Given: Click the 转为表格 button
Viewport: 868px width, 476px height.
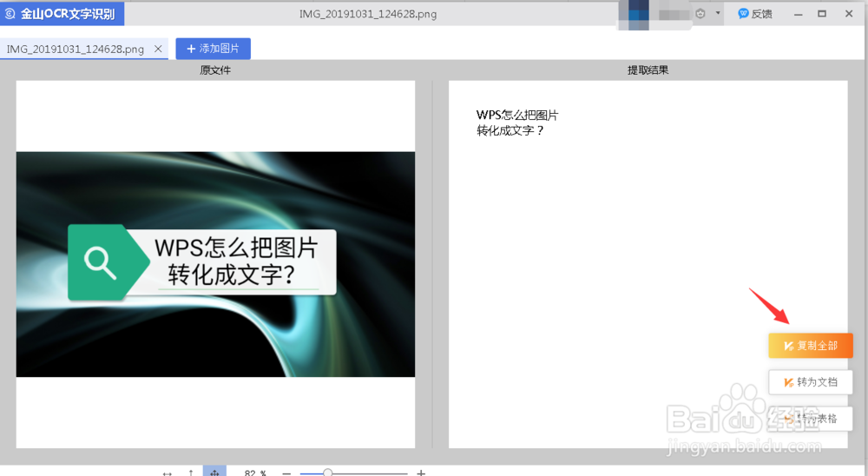Looking at the screenshot, I should [811, 419].
